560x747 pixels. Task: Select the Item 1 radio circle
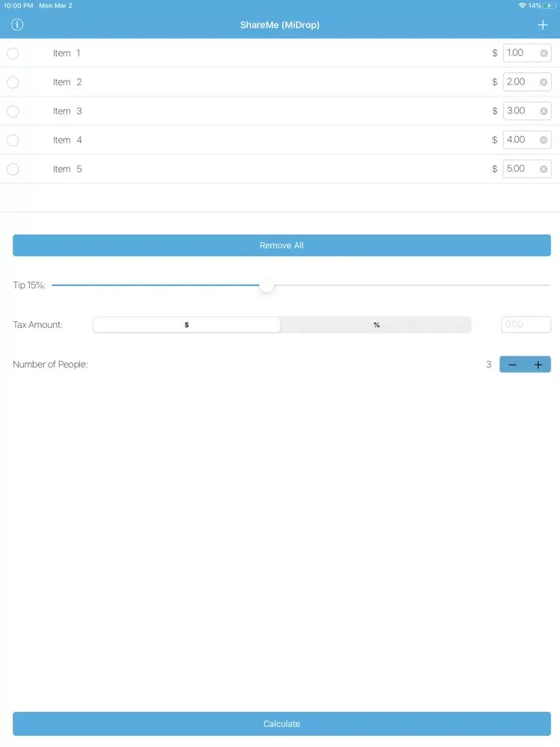click(13, 53)
